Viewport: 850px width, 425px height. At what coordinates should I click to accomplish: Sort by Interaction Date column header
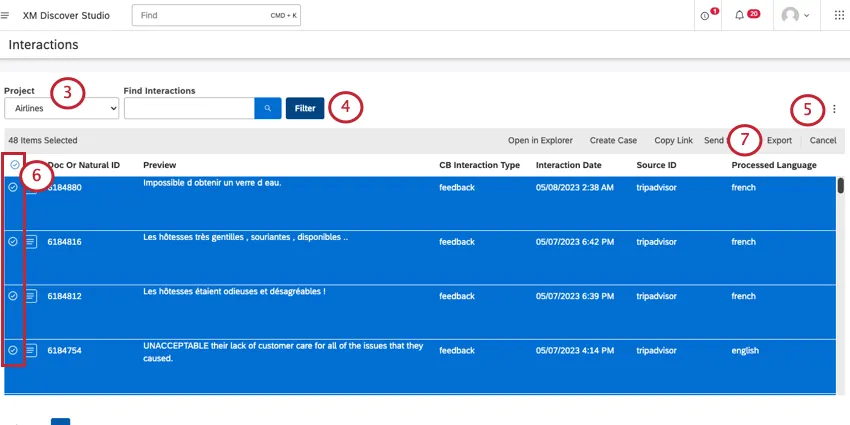pos(568,165)
